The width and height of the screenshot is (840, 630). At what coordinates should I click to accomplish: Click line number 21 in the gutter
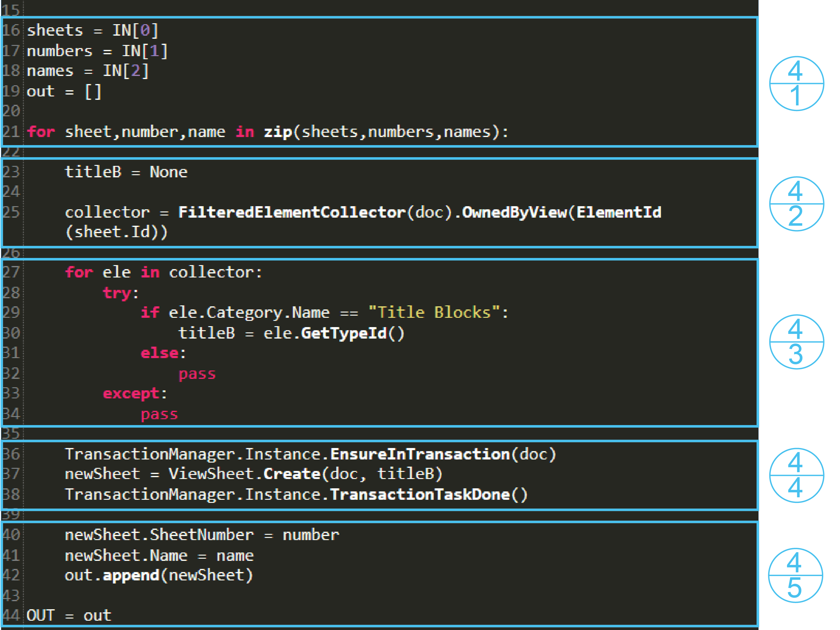coord(12,132)
